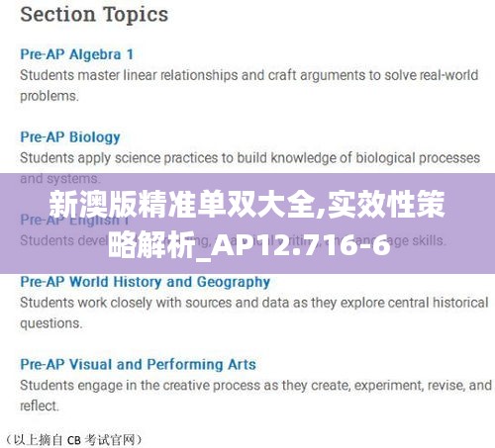This screenshot has width=495, height=448.
Task: Click the Chinese title text starting with 新澳版精准单双大全
Action: coord(247,205)
